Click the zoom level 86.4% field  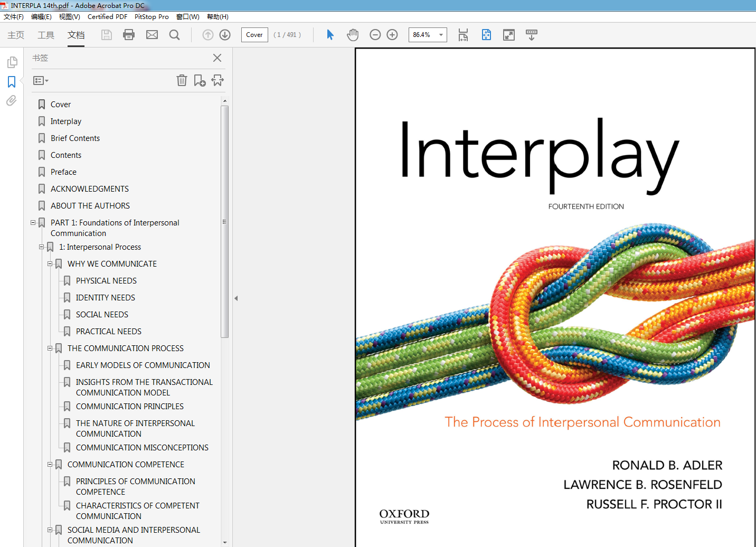(x=422, y=35)
